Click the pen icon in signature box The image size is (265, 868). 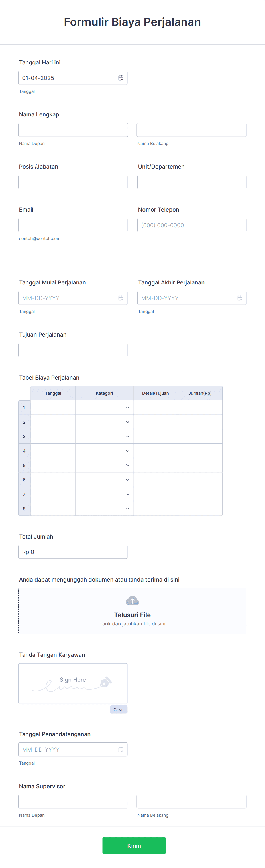(105, 682)
